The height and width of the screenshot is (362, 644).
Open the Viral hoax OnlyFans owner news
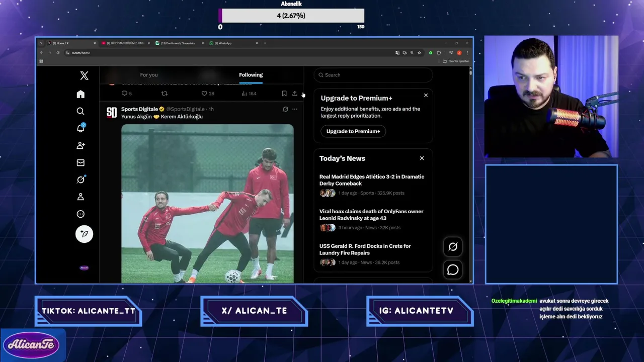pos(373,220)
